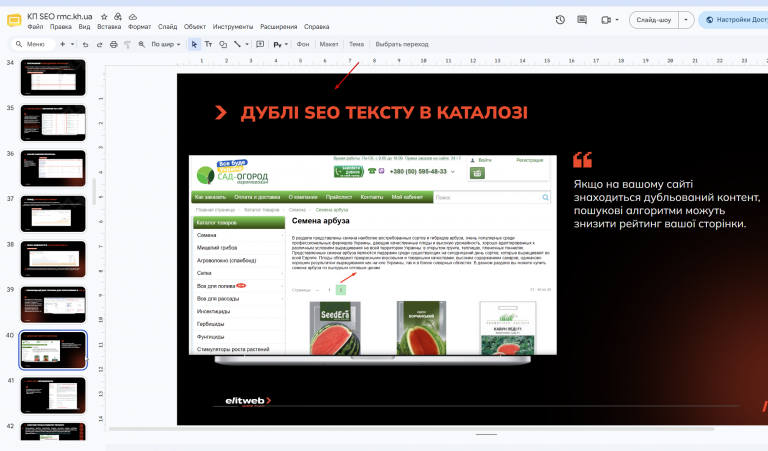Viewport: 768px width, 451px height.
Task: Redo the last action
Action: pyautogui.click(x=99, y=44)
